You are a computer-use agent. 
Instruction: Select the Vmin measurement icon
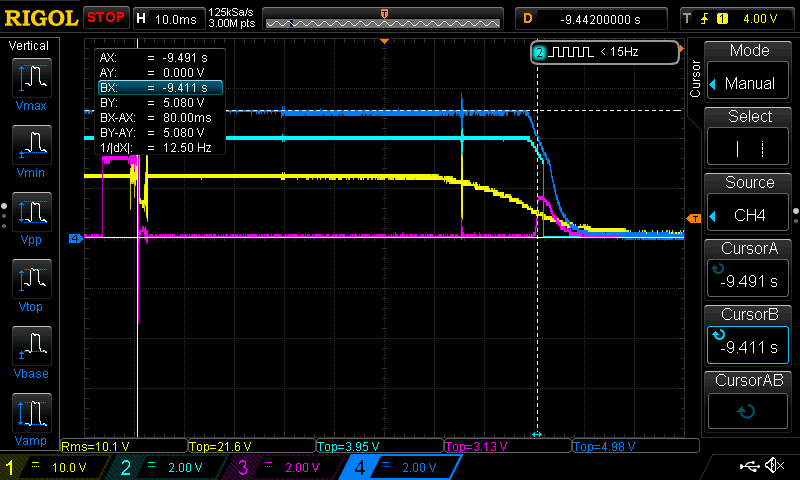click(32, 145)
